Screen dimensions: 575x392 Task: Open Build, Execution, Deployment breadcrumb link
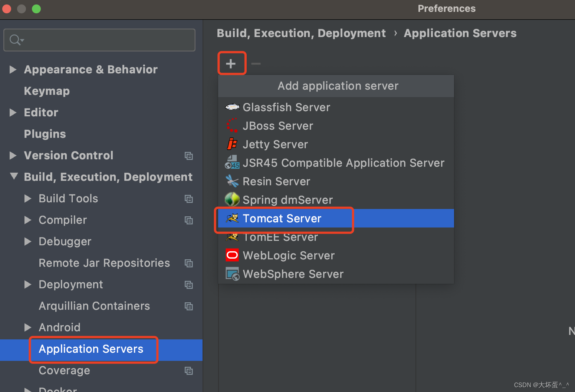[301, 33]
